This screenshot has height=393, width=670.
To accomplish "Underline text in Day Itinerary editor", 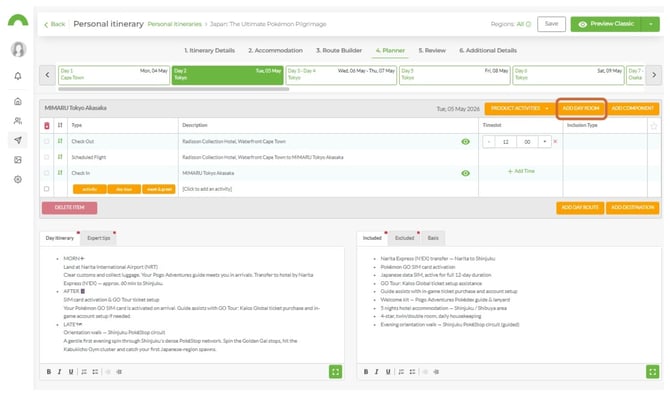I will [71, 372].
